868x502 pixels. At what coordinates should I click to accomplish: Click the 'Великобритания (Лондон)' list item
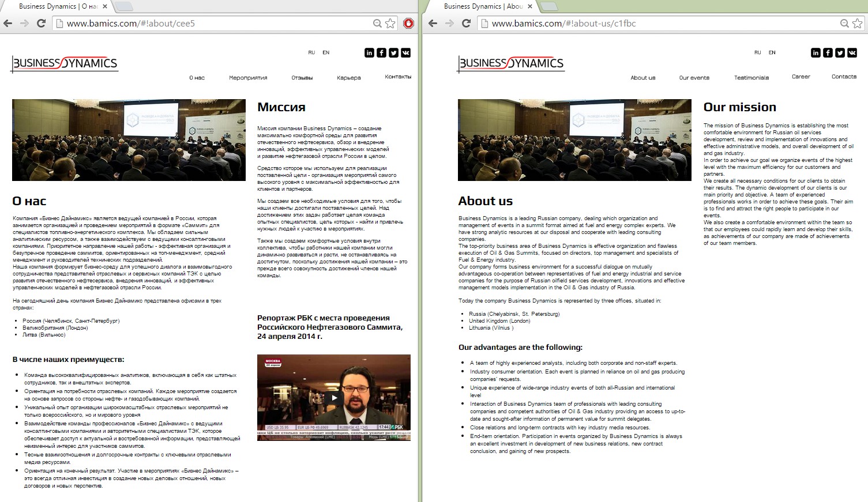point(55,328)
